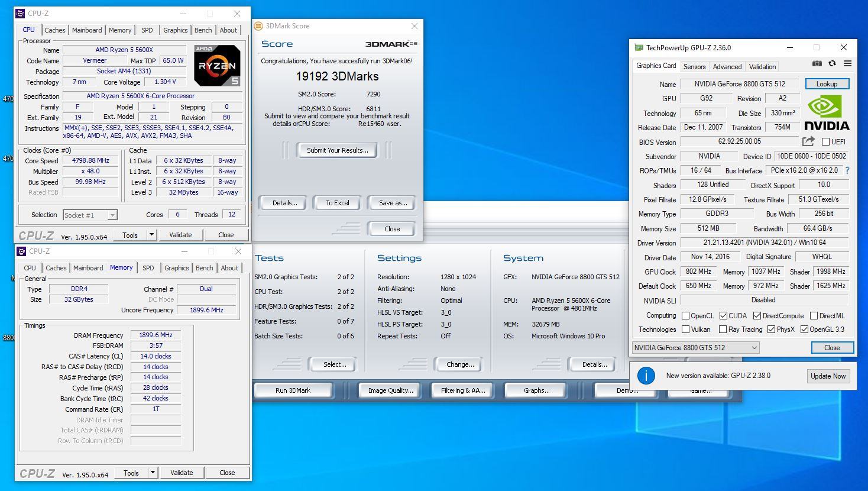The height and width of the screenshot is (491, 868).
Task: Click the bus interface question mark
Action: (x=847, y=170)
